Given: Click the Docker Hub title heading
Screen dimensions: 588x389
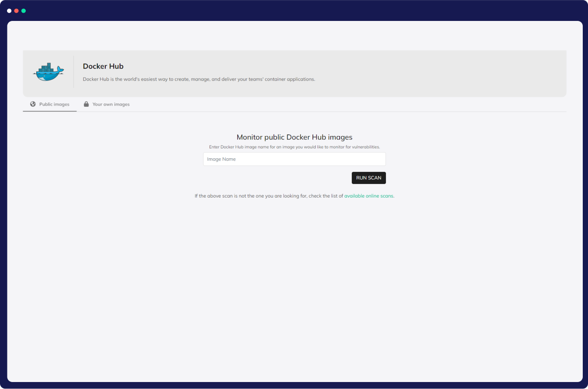Looking at the screenshot, I should click(x=103, y=66).
